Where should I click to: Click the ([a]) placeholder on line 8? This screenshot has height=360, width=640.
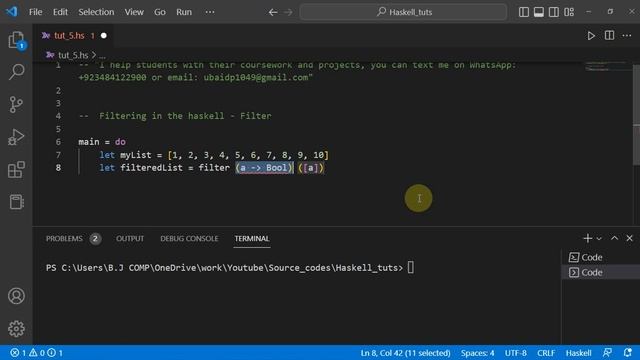[x=311, y=168]
